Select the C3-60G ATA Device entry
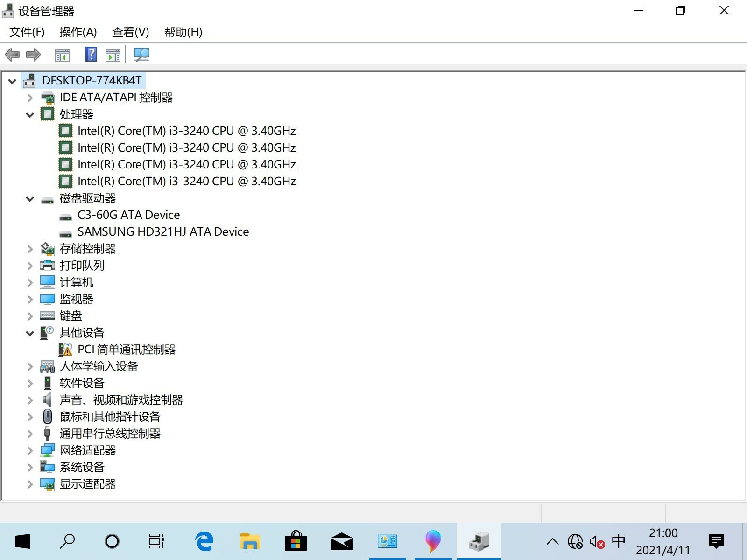 tap(128, 215)
